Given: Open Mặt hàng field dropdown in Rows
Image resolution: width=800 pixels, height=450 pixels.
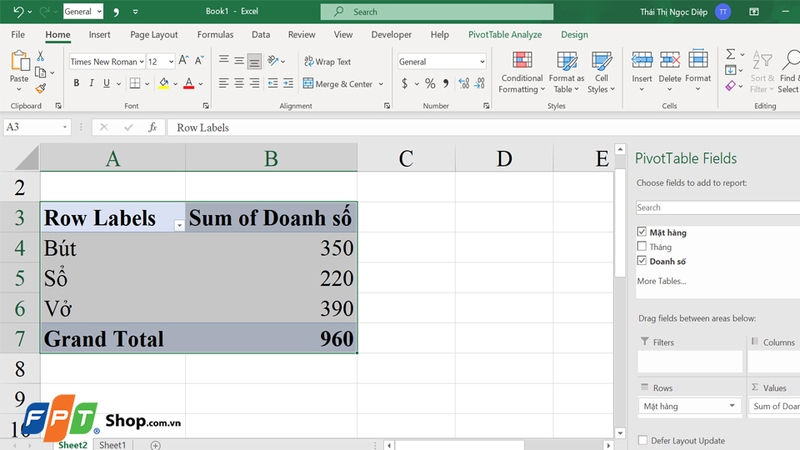Looking at the screenshot, I should click(x=732, y=406).
